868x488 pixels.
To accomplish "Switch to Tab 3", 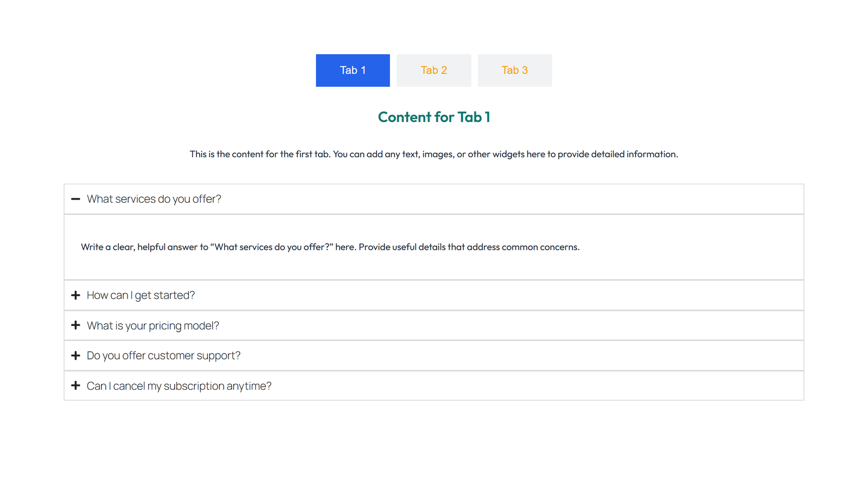I will click(514, 70).
